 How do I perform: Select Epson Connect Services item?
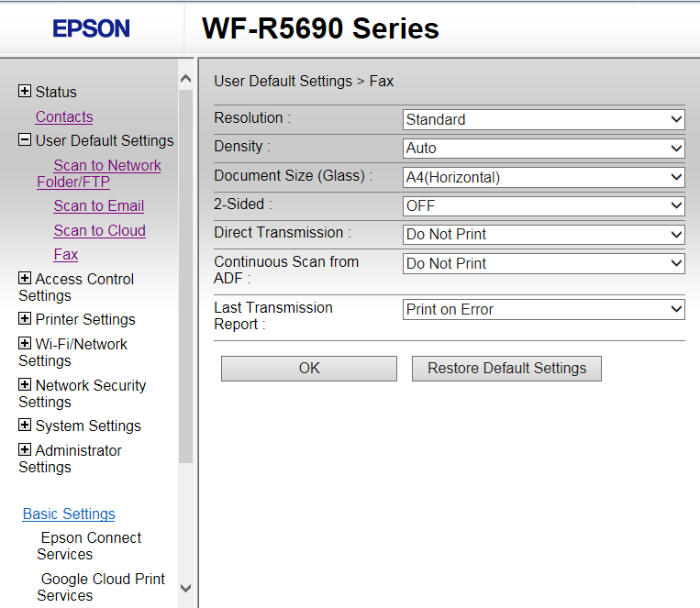pyautogui.click(x=89, y=546)
